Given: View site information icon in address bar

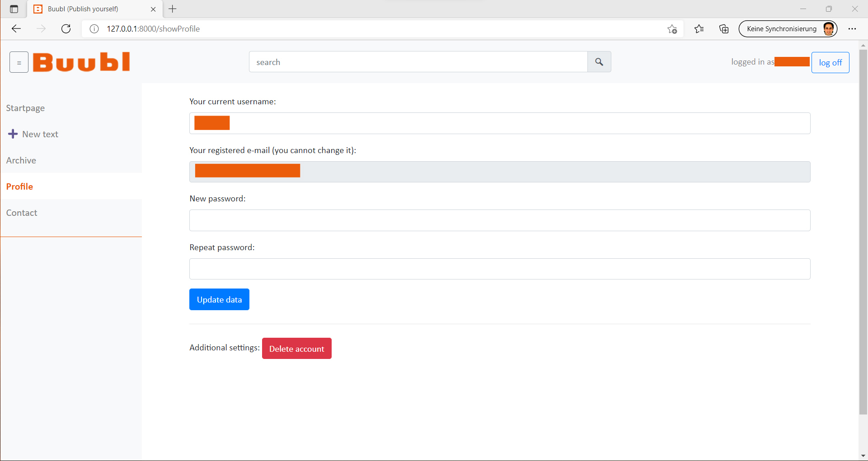Looking at the screenshot, I should click(94, 29).
